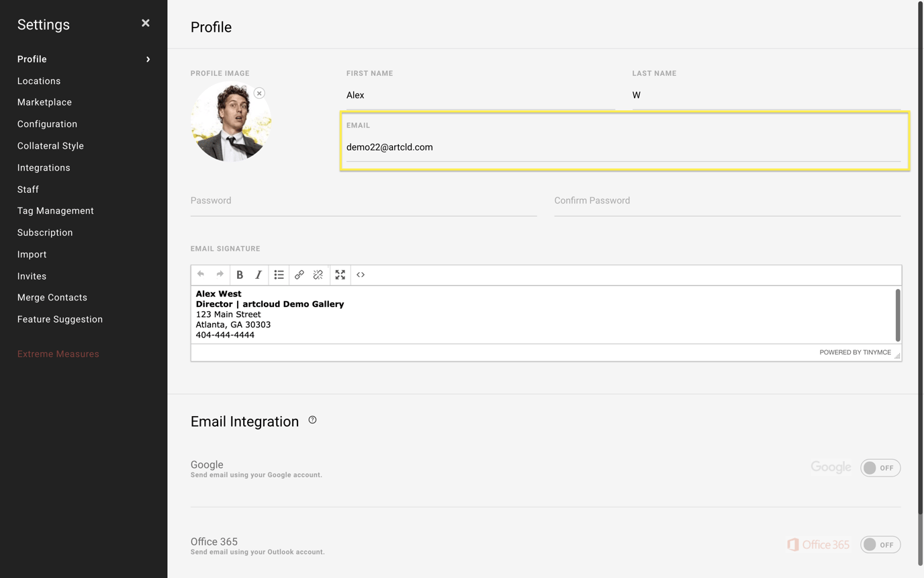Viewport: 924px width, 578px height.
Task: Remove the profile image using the small x badge
Action: coord(259,93)
